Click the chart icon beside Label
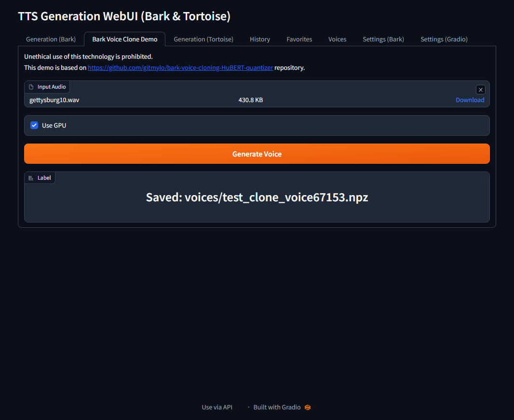This screenshot has height=420, width=514. pyautogui.click(x=31, y=178)
